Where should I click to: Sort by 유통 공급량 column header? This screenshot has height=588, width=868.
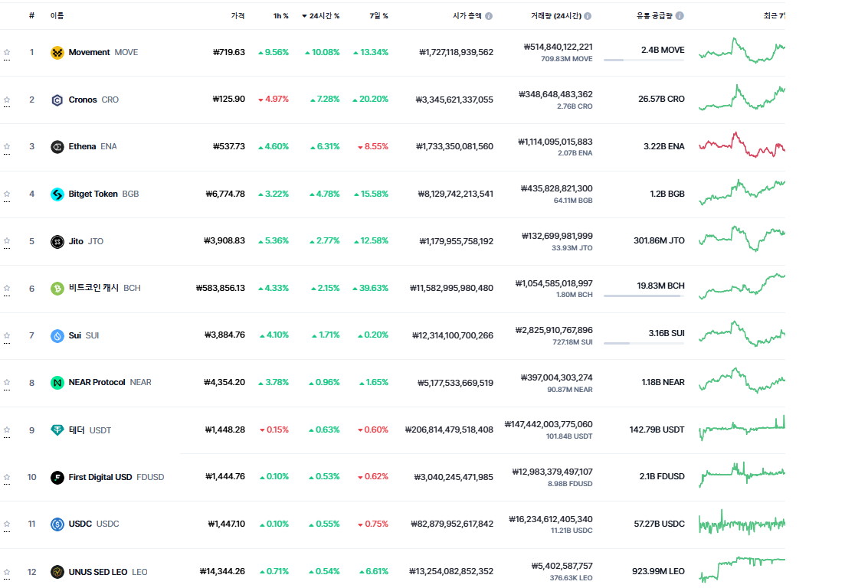tap(655, 16)
